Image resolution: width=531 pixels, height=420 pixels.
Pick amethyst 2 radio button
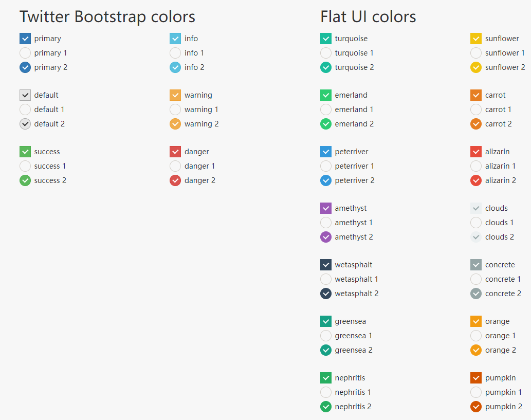pos(326,237)
